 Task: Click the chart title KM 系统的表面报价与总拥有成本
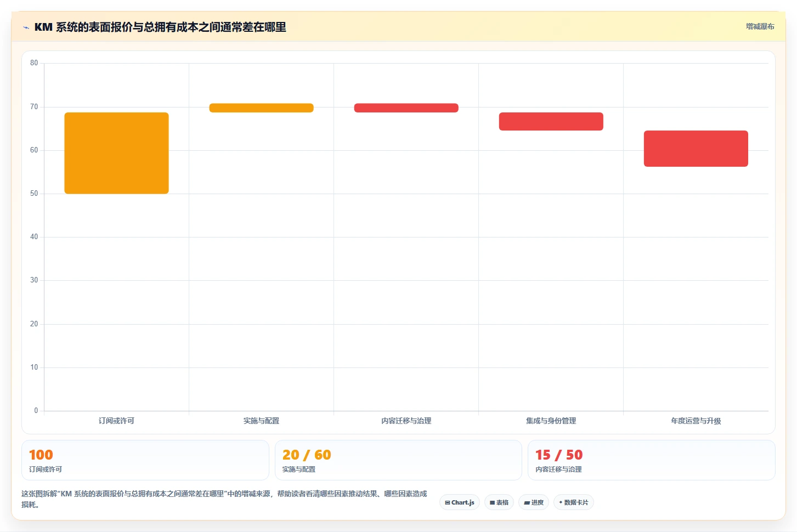point(160,27)
